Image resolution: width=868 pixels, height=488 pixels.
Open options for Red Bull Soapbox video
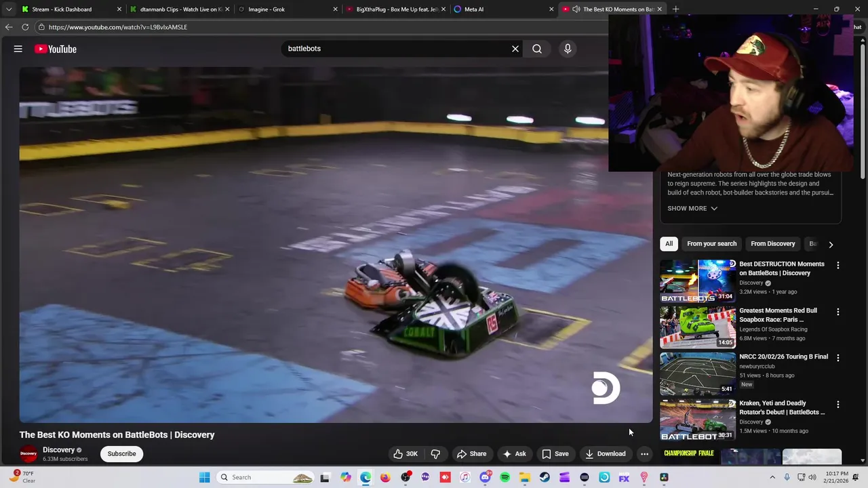838,312
